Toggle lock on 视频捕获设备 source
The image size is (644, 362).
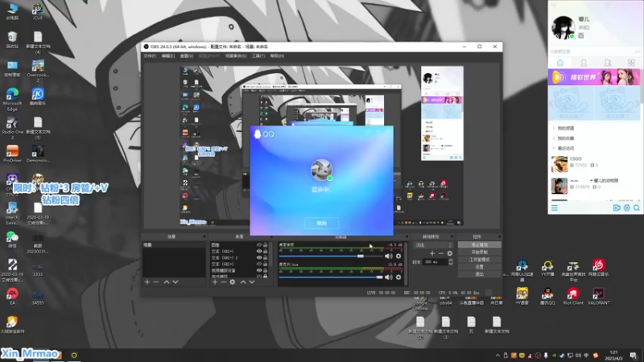[266, 270]
